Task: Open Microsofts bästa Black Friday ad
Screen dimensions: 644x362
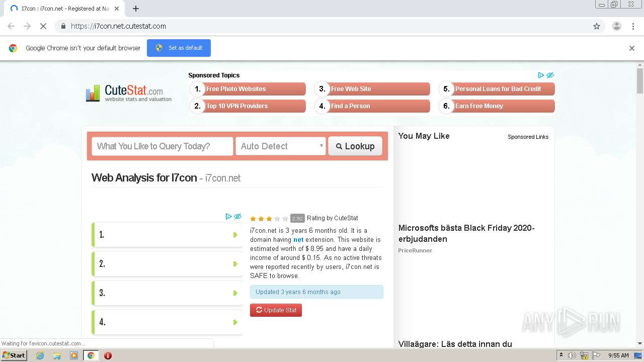Action: click(x=466, y=233)
